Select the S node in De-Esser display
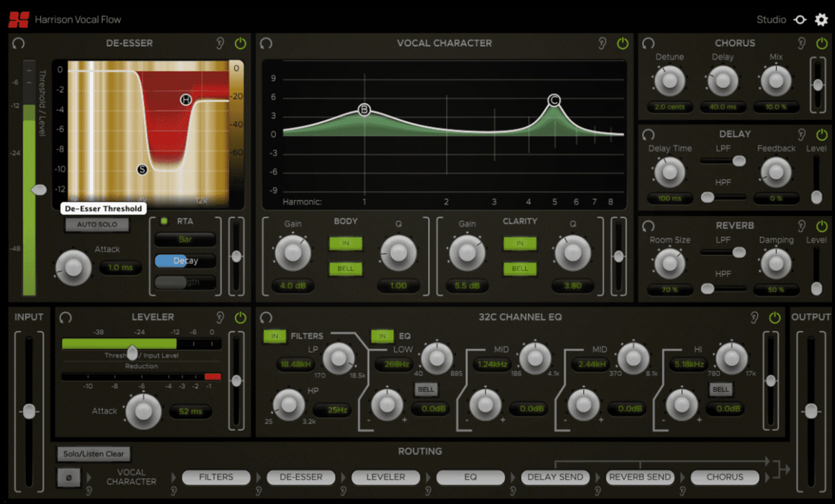Viewport: 835px width, 504px height. coord(142,169)
